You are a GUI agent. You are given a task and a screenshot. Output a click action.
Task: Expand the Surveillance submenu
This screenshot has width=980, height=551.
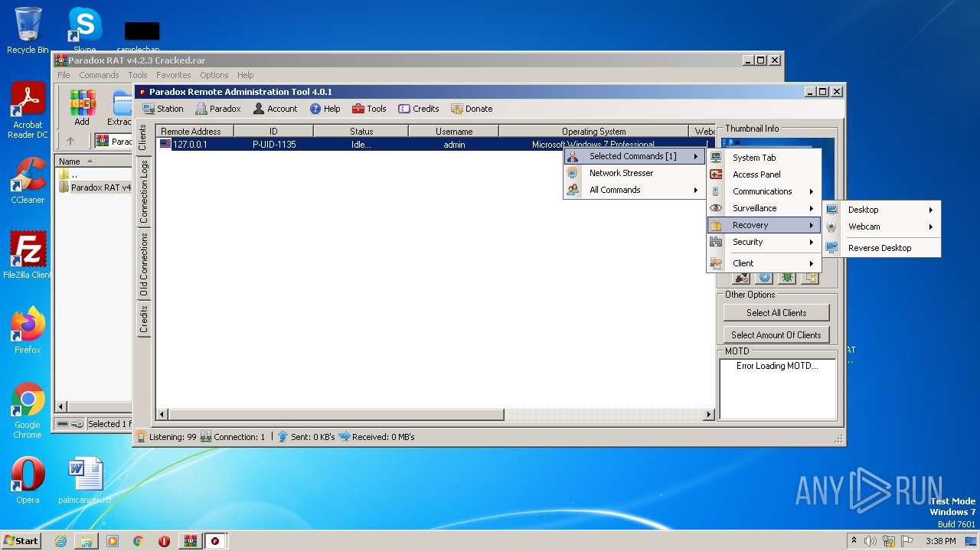(x=763, y=208)
